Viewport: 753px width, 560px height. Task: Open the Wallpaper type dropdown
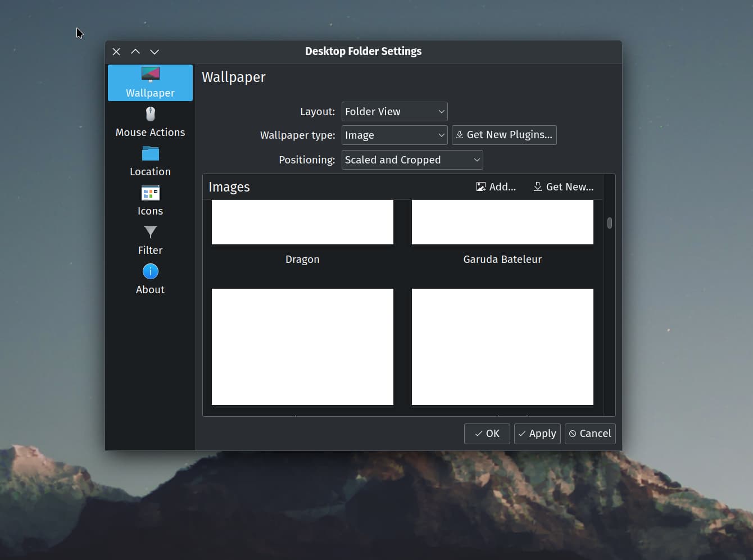394,135
